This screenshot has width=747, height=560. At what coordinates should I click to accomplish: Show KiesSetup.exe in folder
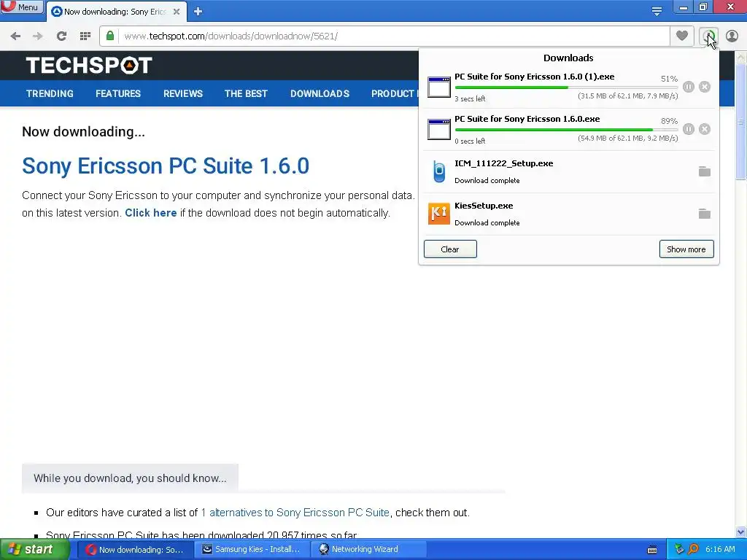705,214
